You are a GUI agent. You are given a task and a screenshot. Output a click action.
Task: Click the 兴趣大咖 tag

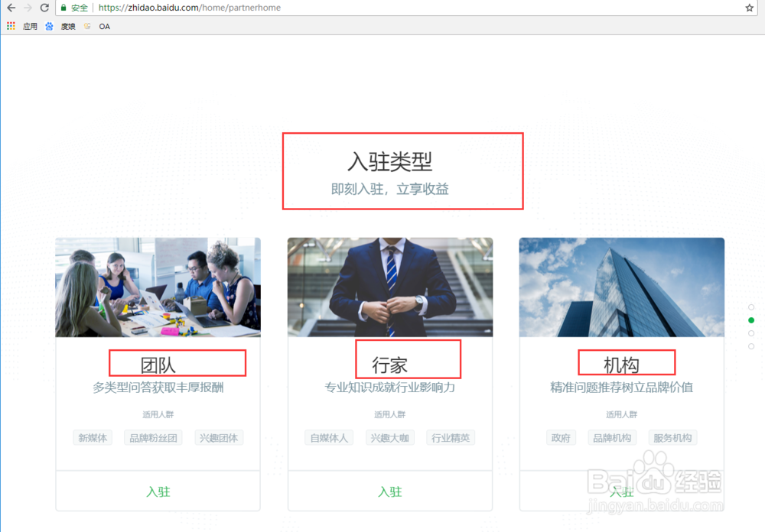(390, 438)
